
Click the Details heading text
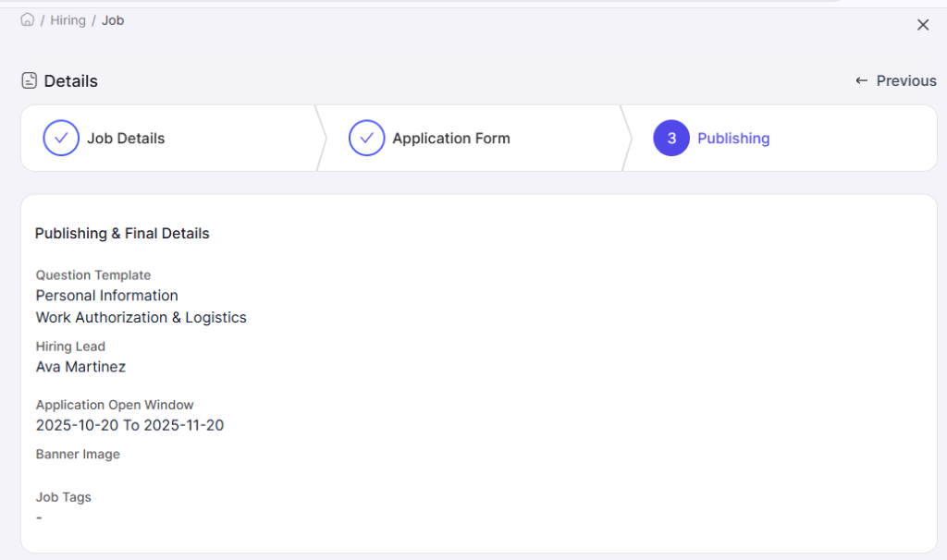point(70,81)
